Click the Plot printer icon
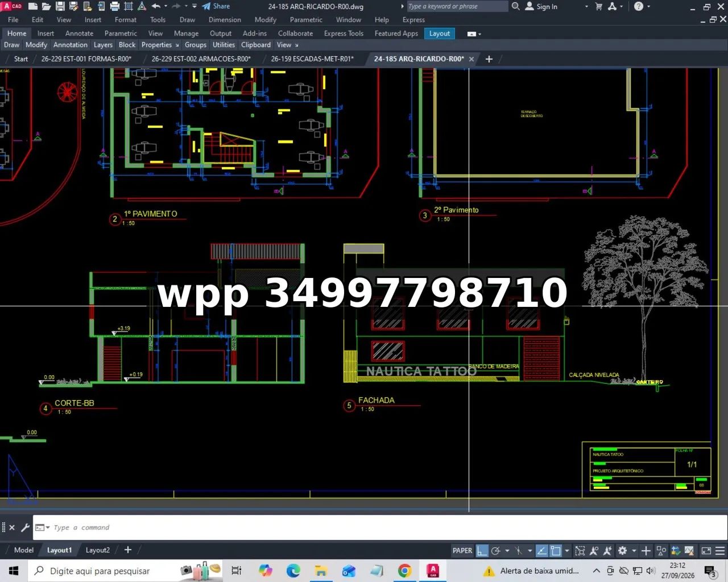This screenshot has height=582, width=728. point(115,6)
